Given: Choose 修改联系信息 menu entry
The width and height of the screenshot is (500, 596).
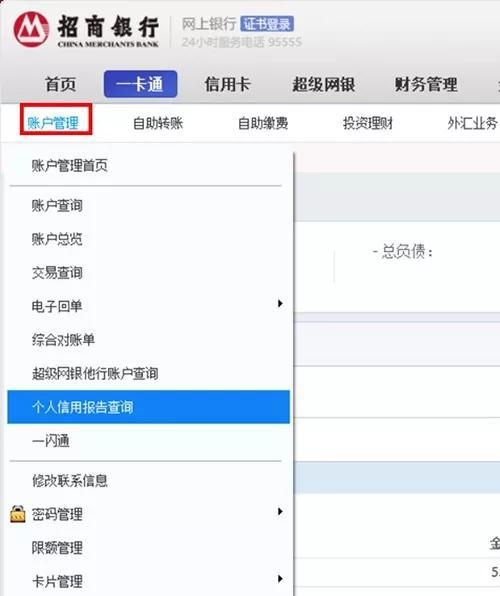Looking at the screenshot, I should 70,481.
